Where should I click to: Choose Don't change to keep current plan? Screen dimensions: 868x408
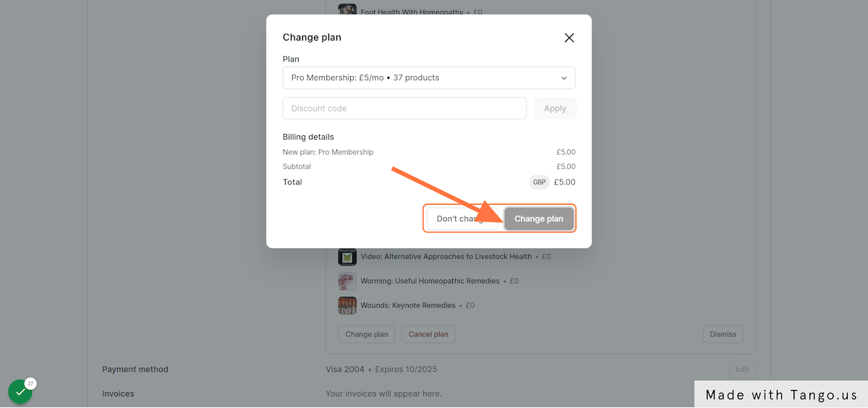coord(462,218)
